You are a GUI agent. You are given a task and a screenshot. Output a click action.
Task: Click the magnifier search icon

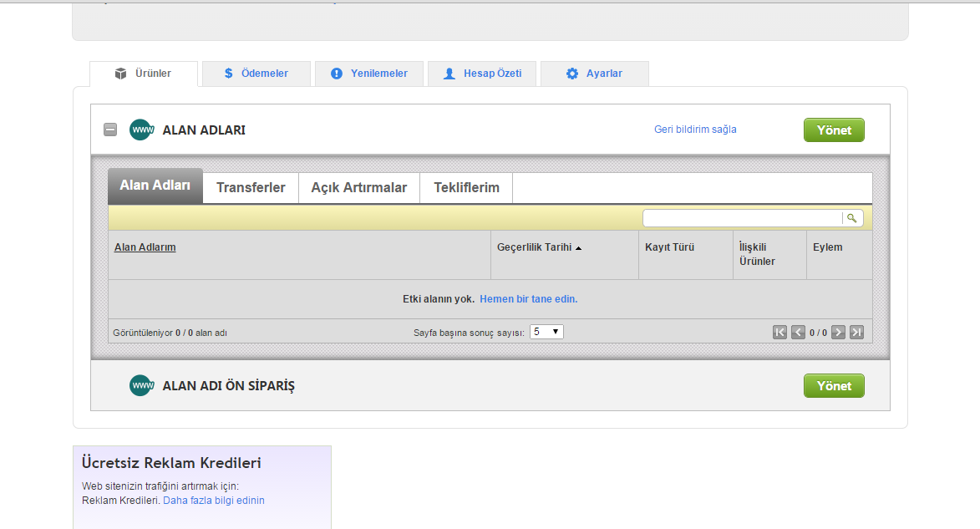[852, 217]
